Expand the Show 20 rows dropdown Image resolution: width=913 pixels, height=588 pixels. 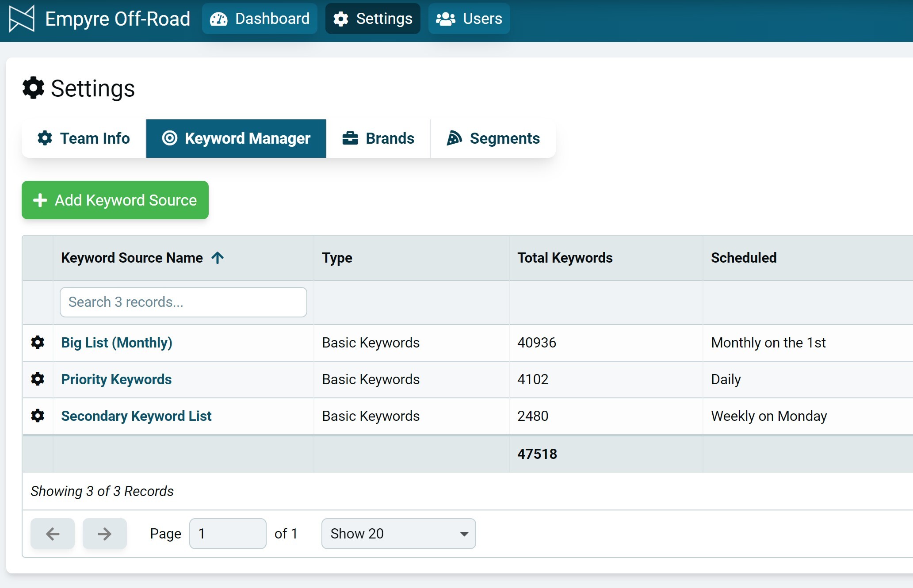(398, 534)
